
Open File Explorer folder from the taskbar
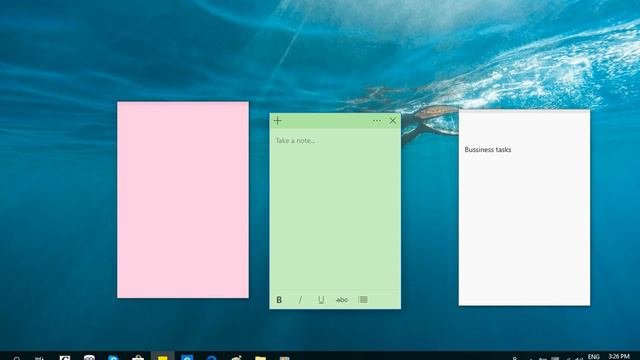(260, 358)
